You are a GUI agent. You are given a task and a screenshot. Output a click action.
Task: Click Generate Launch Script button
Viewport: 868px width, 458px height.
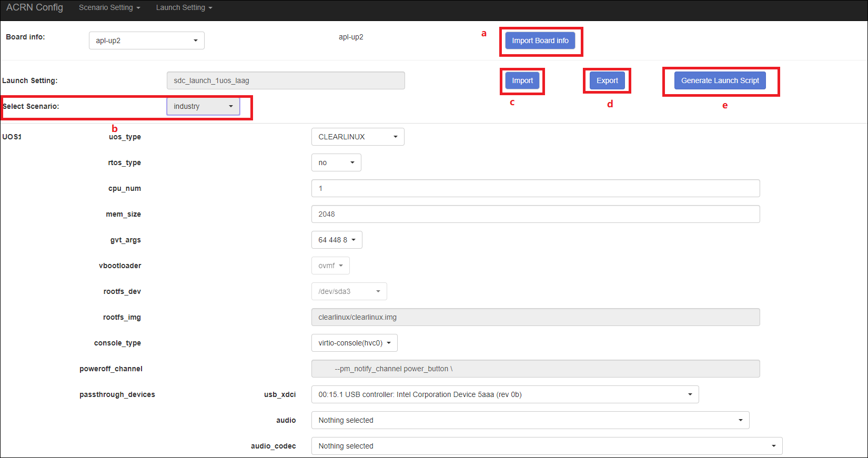[720, 80]
